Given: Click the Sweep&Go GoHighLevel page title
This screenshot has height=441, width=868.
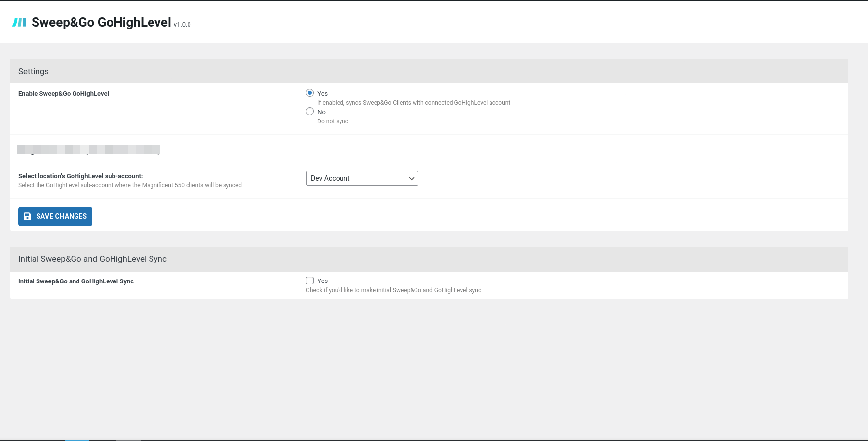Looking at the screenshot, I should click(101, 22).
